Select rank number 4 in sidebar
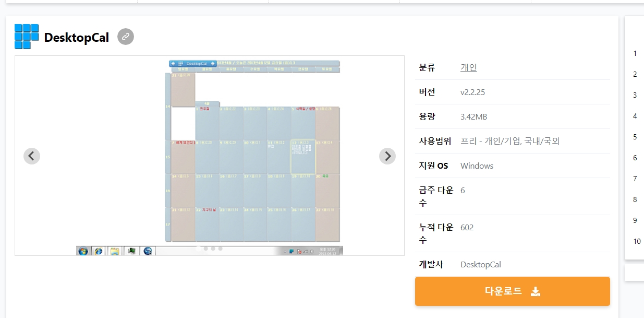Image resolution: width=644 pixels, height=318 pixels. (635, 116)
